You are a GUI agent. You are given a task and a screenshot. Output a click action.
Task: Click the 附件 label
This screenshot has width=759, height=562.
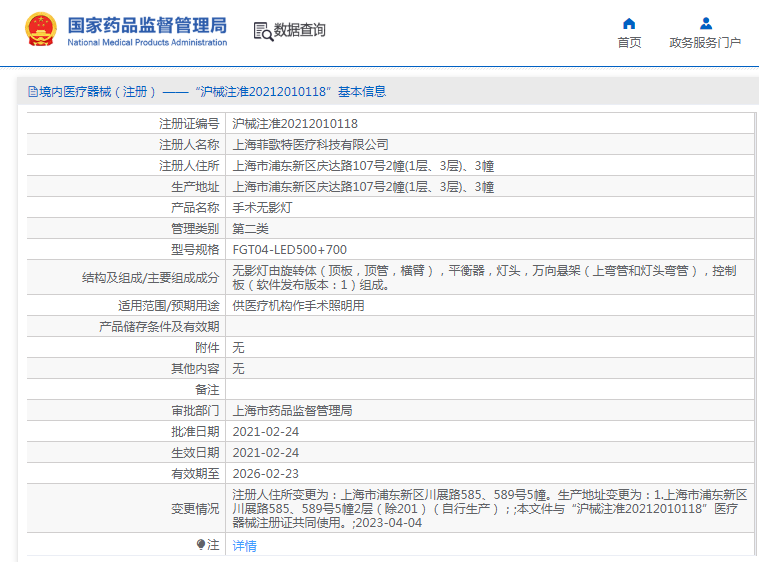207,348
